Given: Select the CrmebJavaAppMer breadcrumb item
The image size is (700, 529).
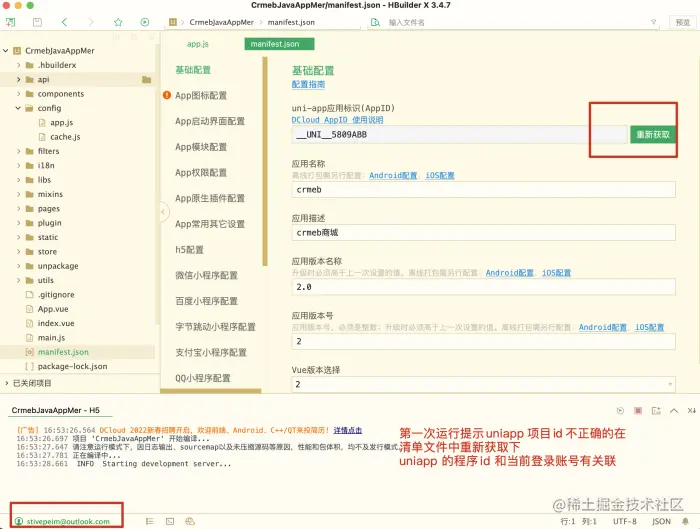Looking at the screenshot, I should [221, 22].
